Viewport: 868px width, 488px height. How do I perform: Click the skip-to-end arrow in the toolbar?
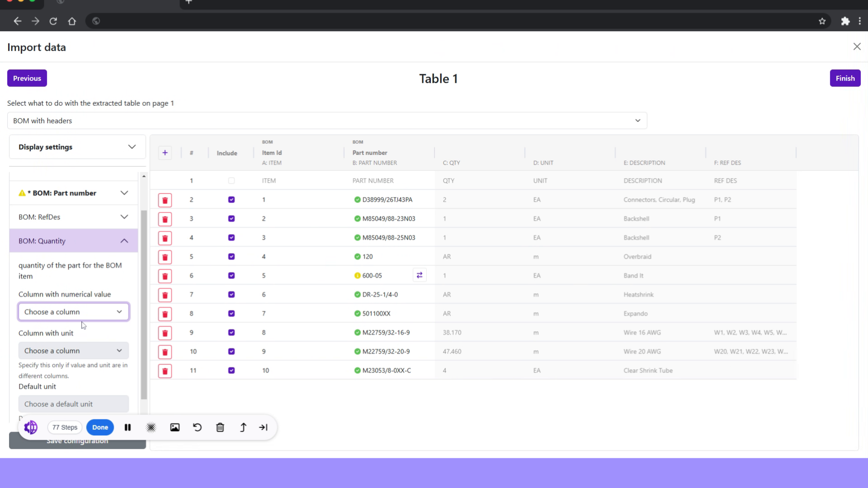[x=264, y=427]
